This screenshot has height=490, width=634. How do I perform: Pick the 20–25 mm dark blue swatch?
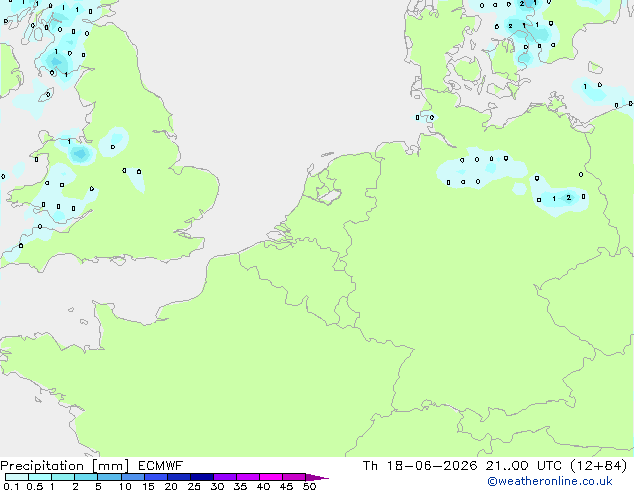pyautogui.click(x=178, y=477)
